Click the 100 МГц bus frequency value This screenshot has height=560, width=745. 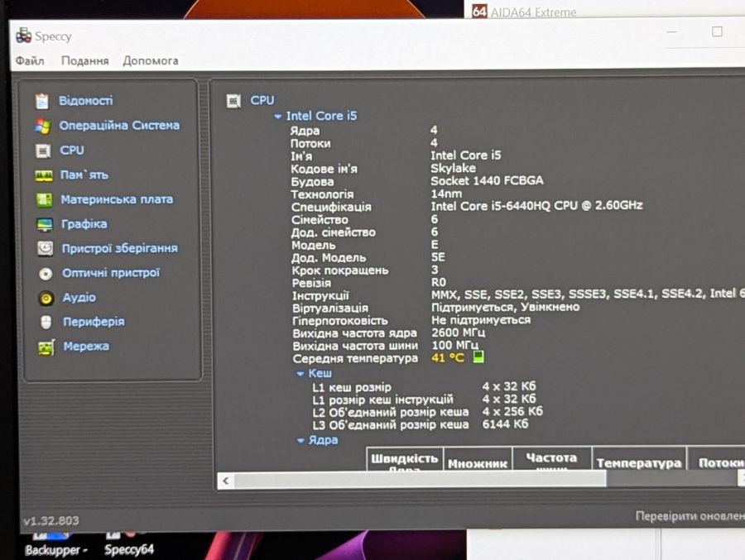click(454, 345)
